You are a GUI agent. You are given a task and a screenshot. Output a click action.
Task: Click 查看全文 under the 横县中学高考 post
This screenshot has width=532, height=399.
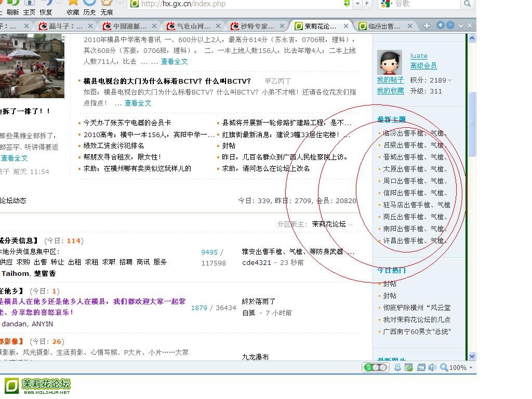click(x=174, y=61)
